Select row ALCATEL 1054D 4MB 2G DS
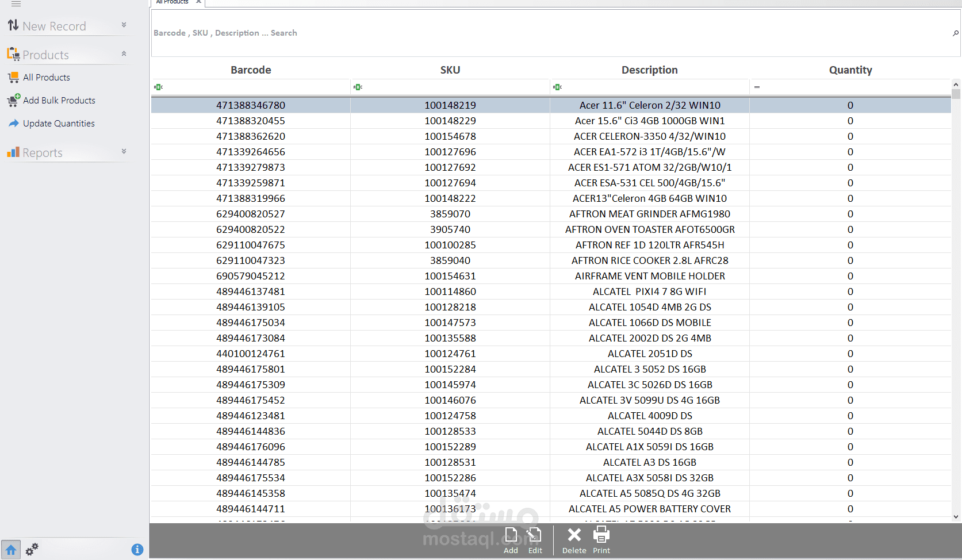This screenshot has height=560, width=962. tap(551, 307)
